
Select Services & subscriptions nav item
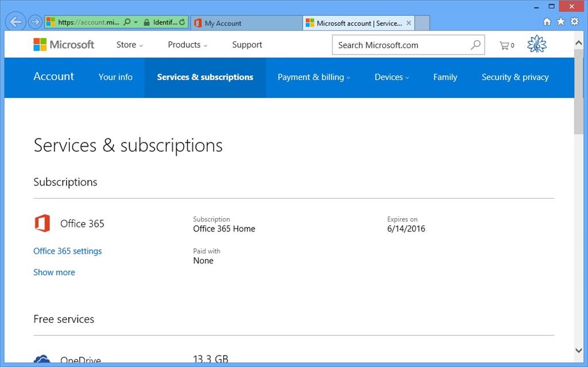point(205,78)
